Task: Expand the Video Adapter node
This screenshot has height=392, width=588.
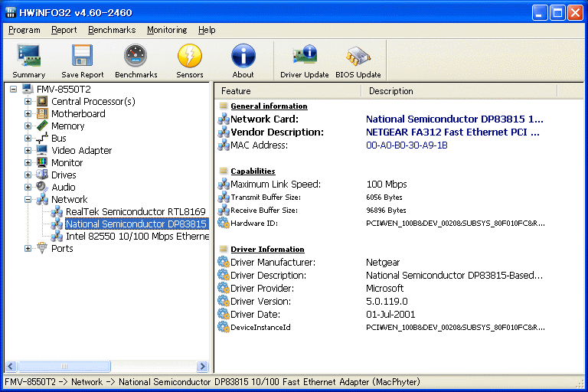Action: point(28,150)
